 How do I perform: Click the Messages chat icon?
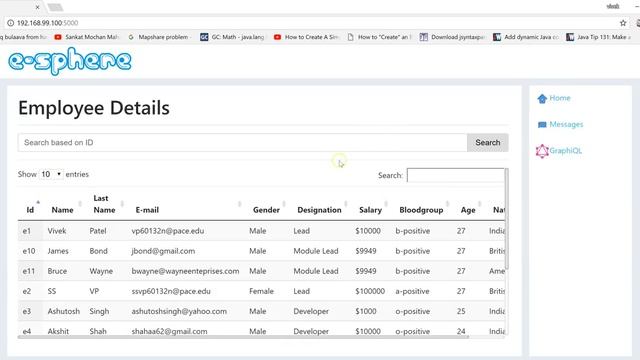click(x=542, y=125)
